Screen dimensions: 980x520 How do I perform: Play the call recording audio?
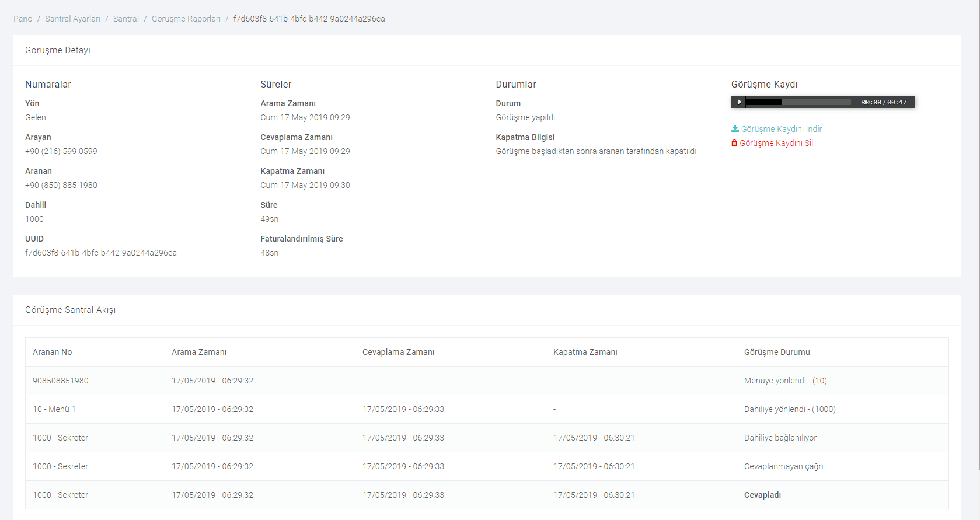point(739,102)
